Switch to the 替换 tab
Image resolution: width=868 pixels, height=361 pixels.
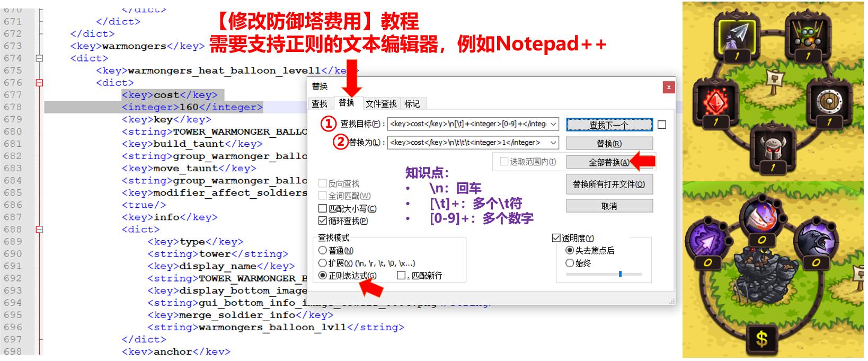click(x=347, y=103)
